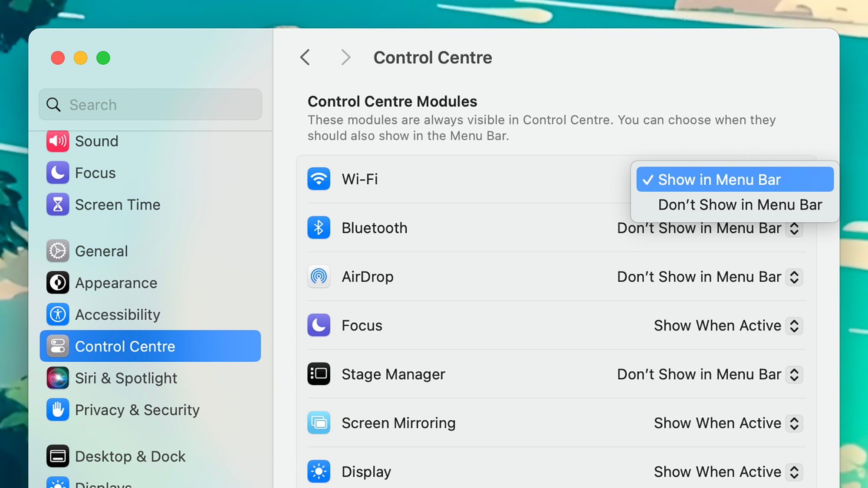The image size is (868, 488).
Task: Open Accessibility settings in sidebar
Action: point(118,314)
